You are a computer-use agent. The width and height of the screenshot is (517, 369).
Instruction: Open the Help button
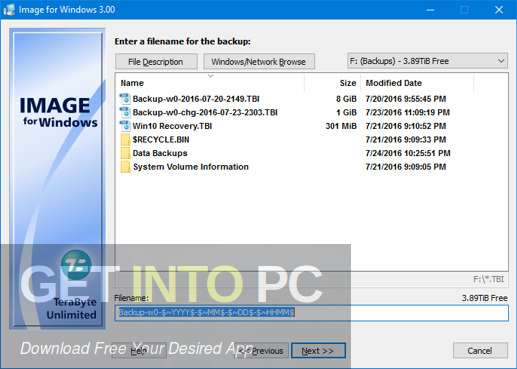(x=139, y=351)
